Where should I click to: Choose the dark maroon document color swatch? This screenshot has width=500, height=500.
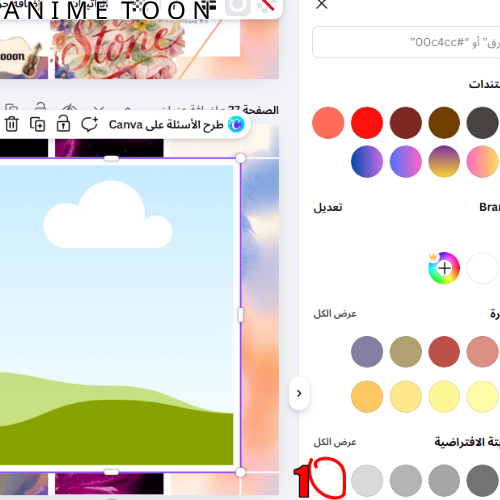point(406,123)
